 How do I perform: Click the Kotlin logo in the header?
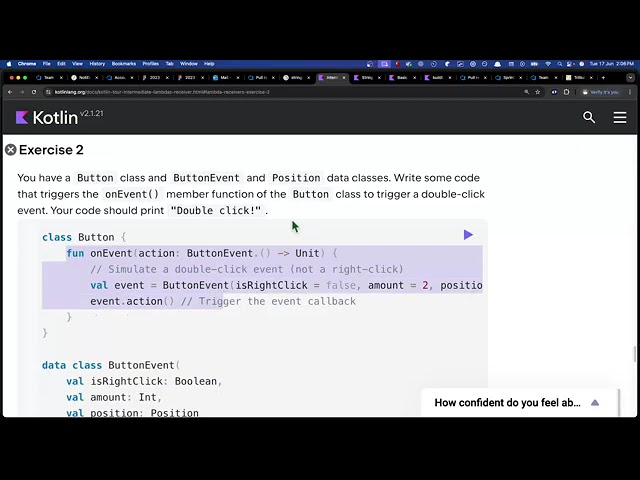coord(47,118)
